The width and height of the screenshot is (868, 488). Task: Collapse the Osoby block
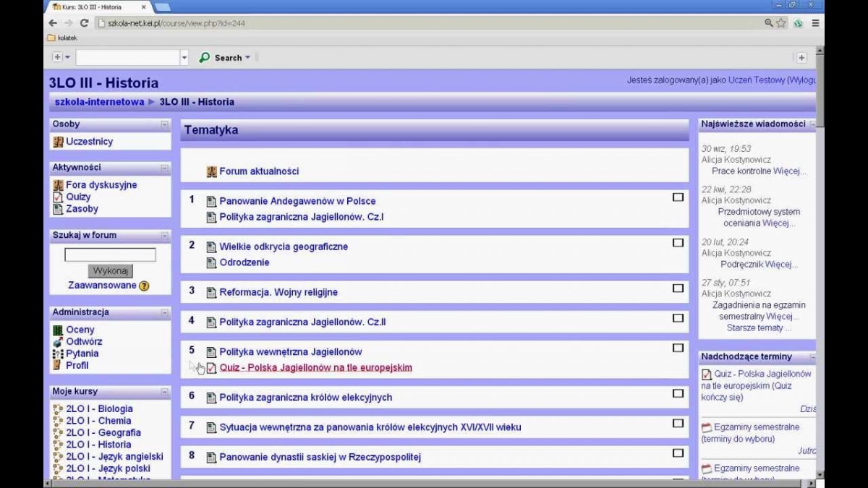point(165,125)
